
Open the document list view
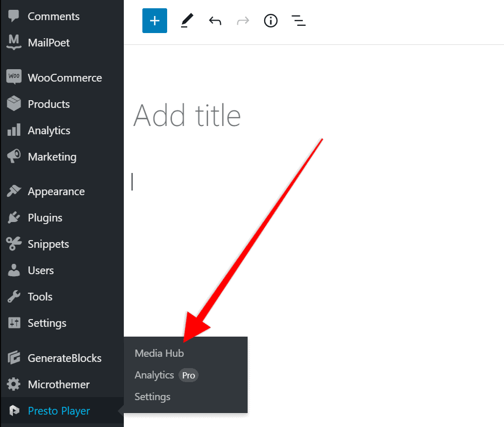click(x=299, y=21)
